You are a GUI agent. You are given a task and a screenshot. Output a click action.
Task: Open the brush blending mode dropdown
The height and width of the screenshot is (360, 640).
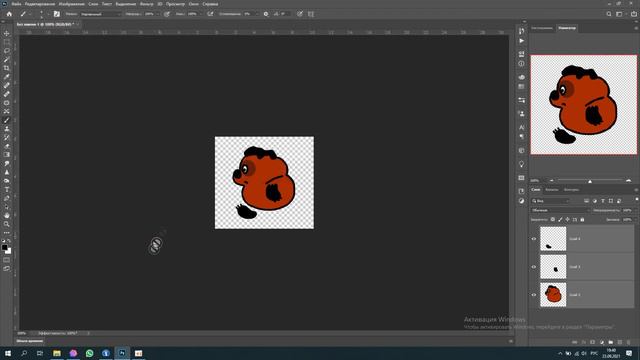100,14
